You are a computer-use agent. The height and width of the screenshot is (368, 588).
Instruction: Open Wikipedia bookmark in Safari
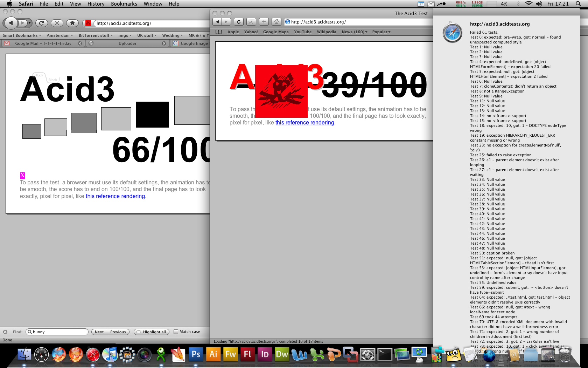tap(327, 32)
